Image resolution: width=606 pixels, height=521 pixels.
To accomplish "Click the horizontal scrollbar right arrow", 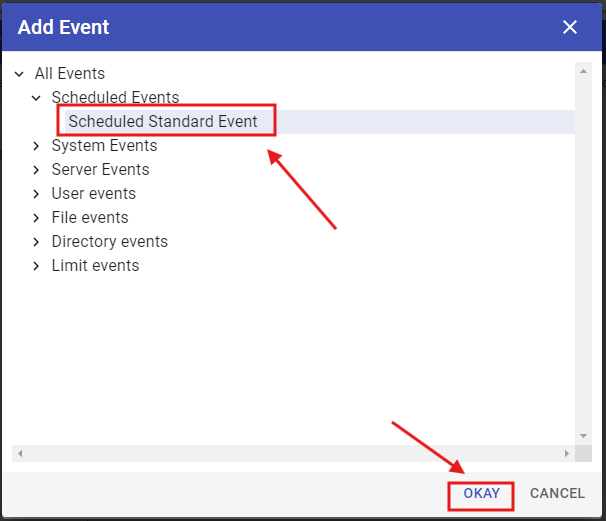I will point(568,453).
